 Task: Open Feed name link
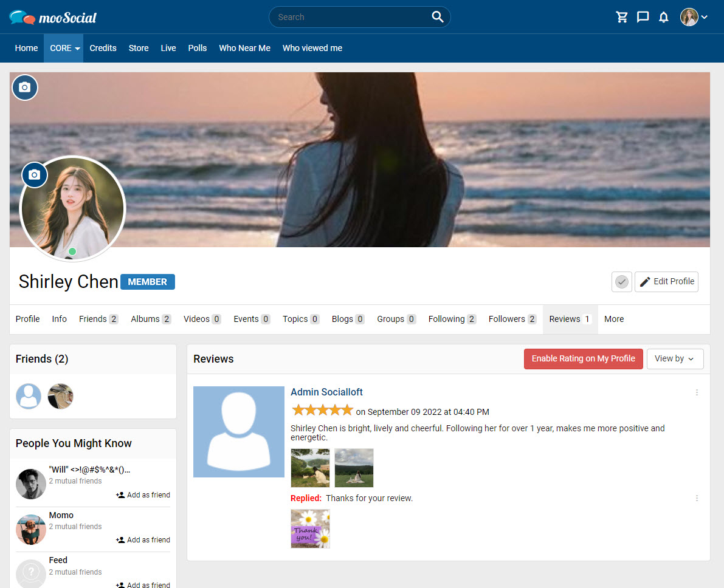tap(58, 560)
